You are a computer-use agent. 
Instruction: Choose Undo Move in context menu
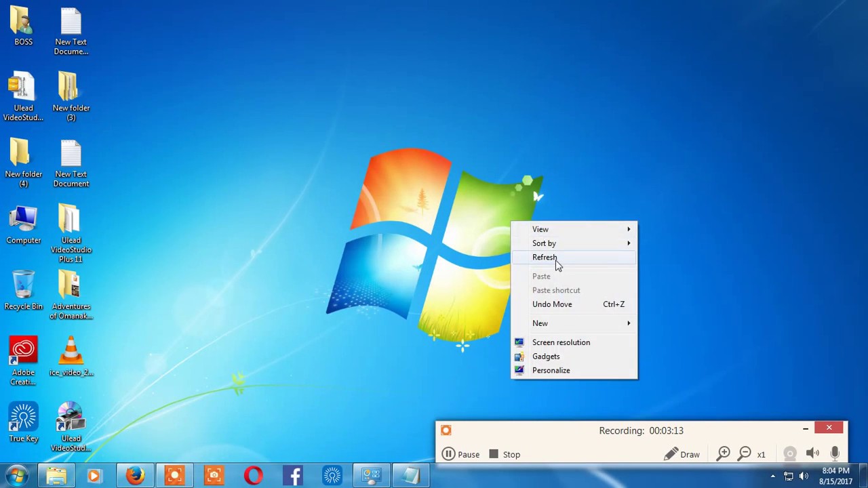(574, 304)
